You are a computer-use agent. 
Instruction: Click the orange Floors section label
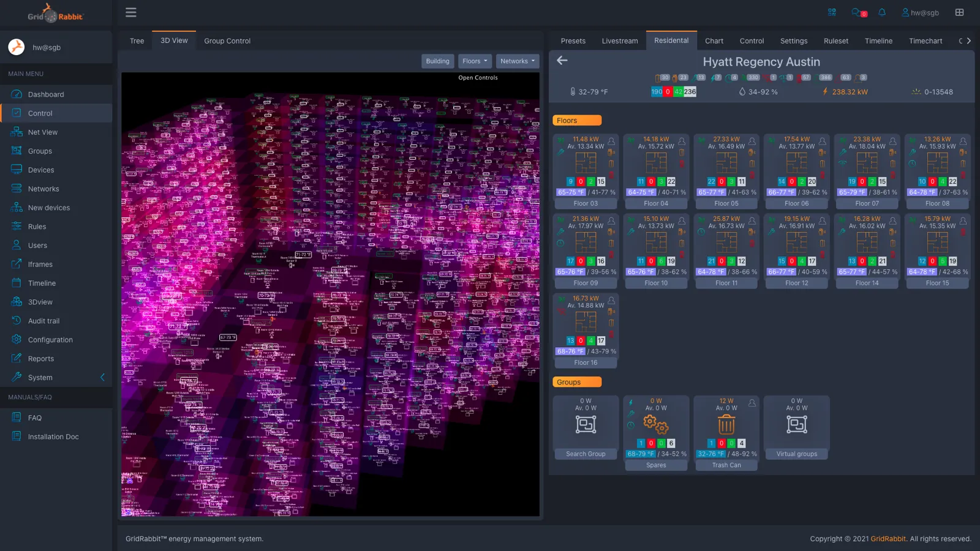click(x=577, y=121)
